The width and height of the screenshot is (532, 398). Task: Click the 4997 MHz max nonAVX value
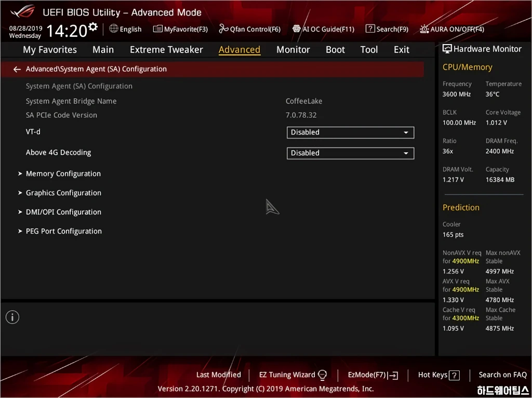point(499,271)
